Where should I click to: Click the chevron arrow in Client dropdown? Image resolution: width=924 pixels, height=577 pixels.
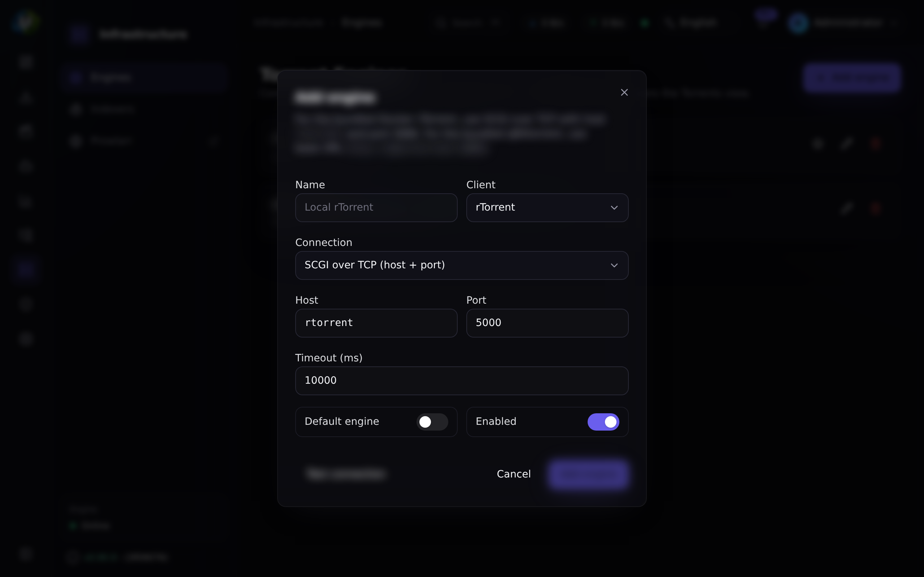(x=614, y=208)
